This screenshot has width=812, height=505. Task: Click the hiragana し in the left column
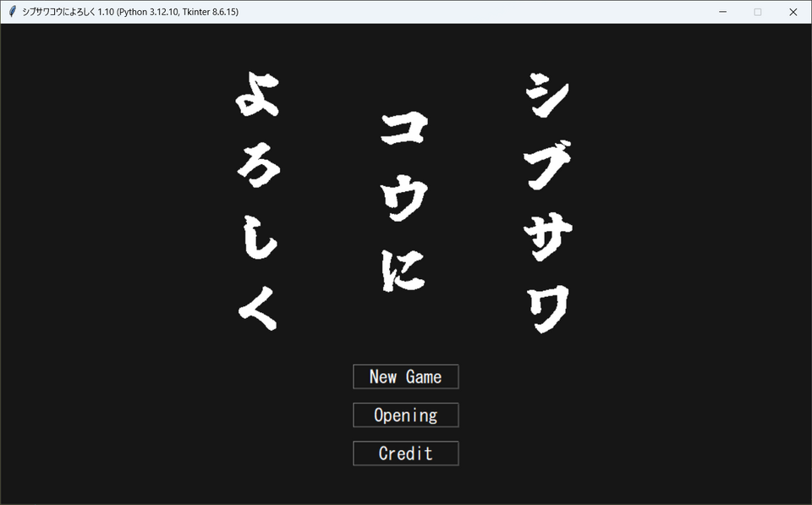tap(259, 243)
